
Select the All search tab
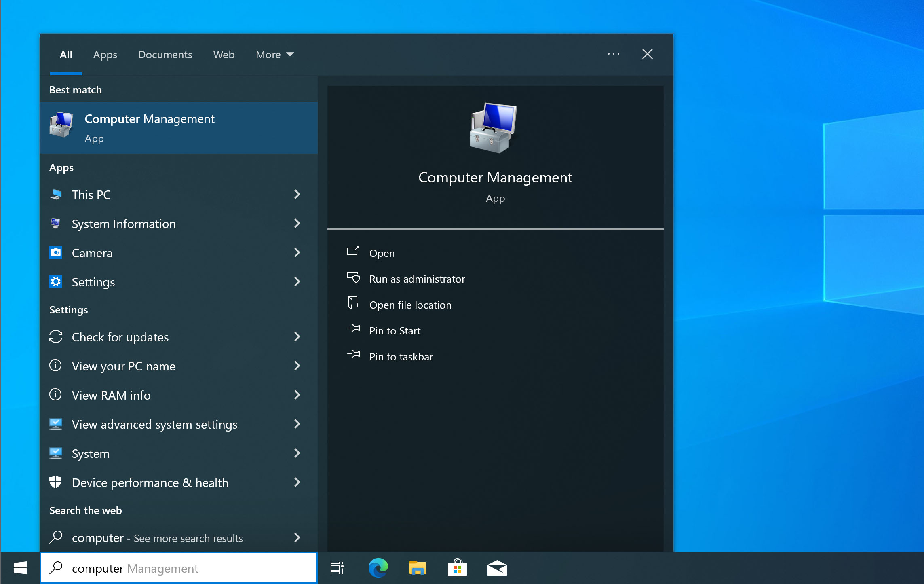(66, 55)
